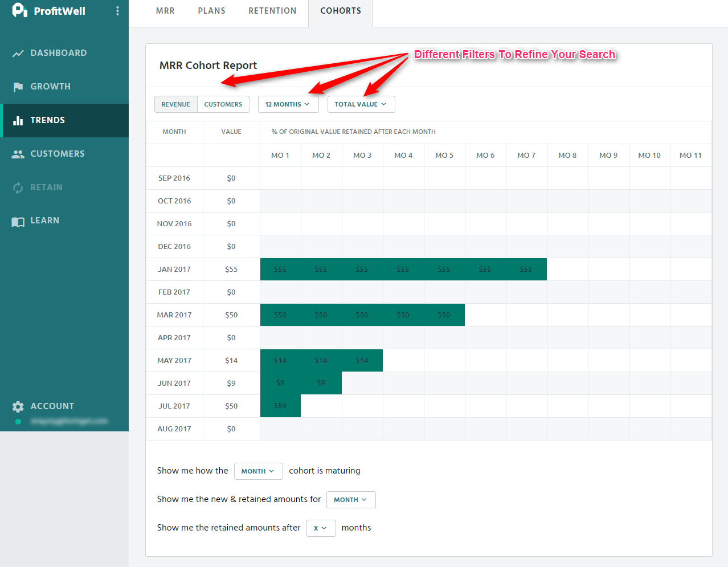Image resolution: width=728 pixels, height=567 pixels.
Task: Click the AUG 2017 row label
Action: point(174,429)
